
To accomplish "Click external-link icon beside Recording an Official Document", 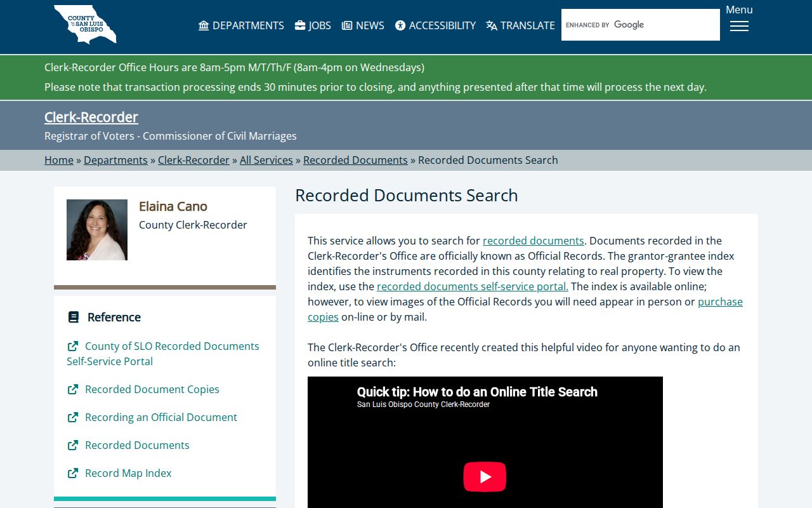I will pos(73,417).
